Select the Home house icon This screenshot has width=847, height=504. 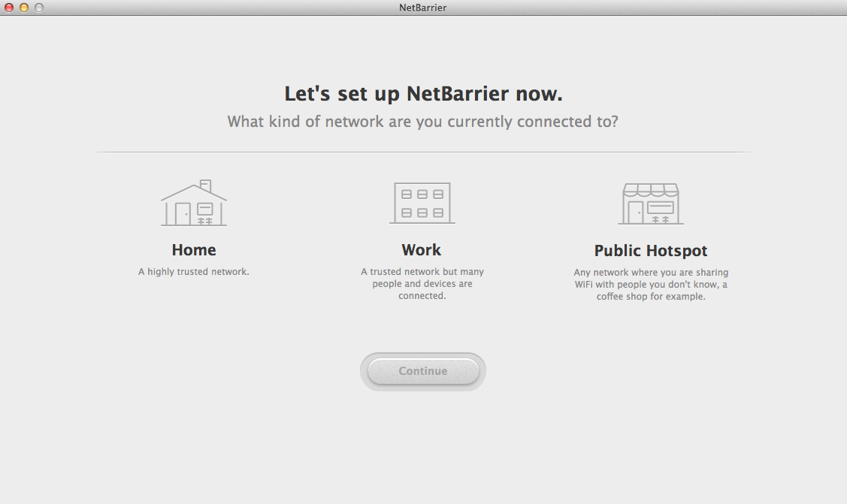tap(193, 203)
